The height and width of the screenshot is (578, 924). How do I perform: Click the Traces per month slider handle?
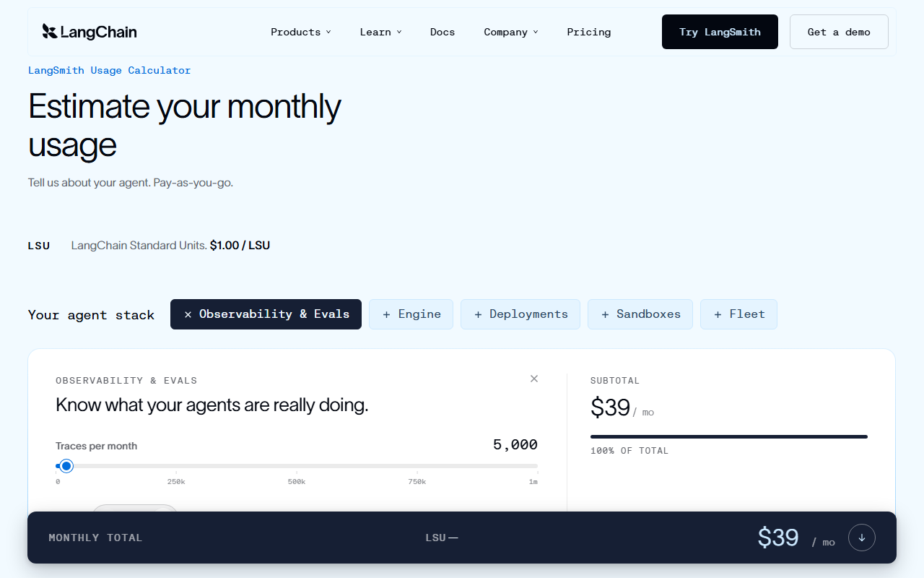tap(66, 466)
